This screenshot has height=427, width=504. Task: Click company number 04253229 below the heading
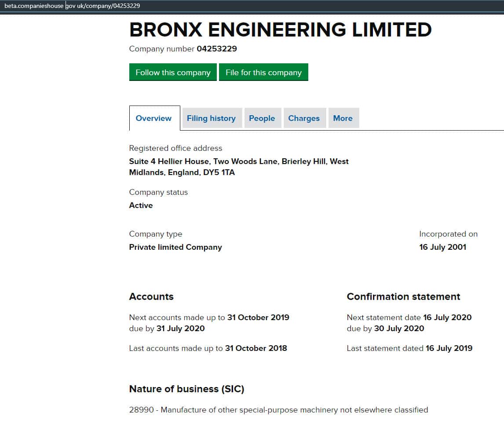click(216, 49)
